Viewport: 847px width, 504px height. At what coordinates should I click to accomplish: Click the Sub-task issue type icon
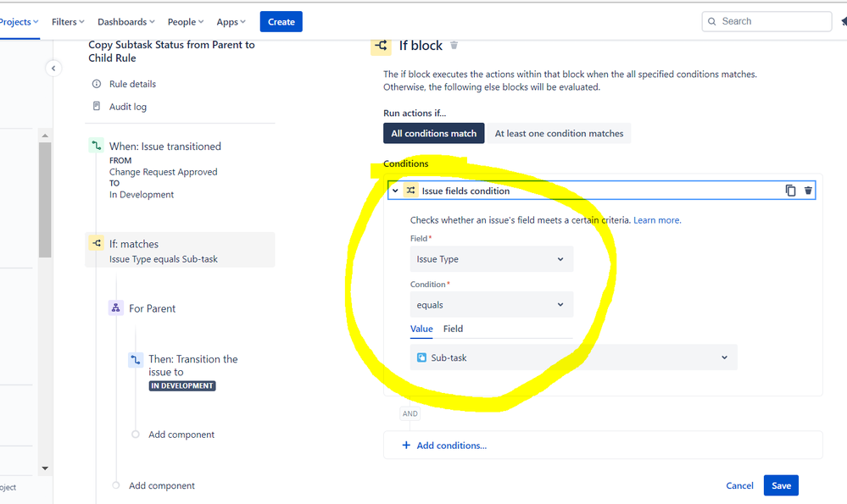pyautogui.click(x=422, y=357)
